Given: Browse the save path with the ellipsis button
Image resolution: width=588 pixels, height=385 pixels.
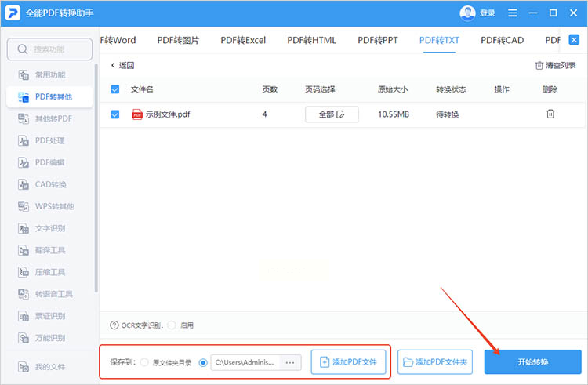Looking at the screenshot, I should [290, 362].
